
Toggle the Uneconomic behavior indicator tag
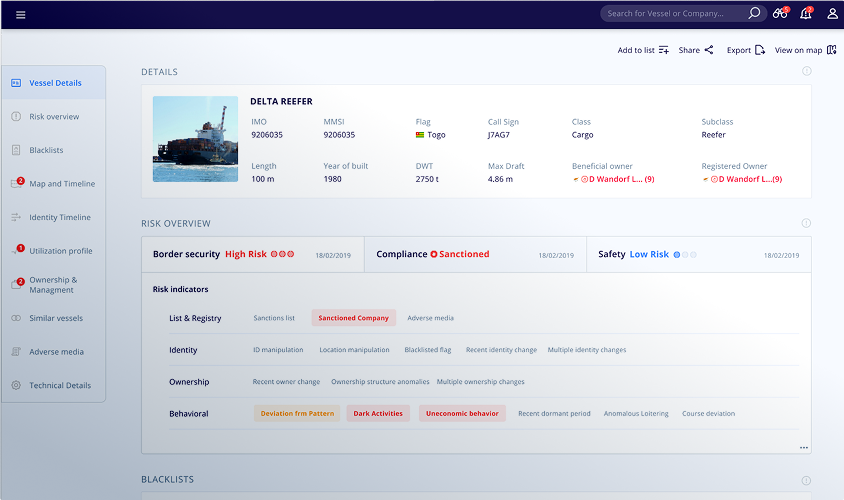(462, 413)
